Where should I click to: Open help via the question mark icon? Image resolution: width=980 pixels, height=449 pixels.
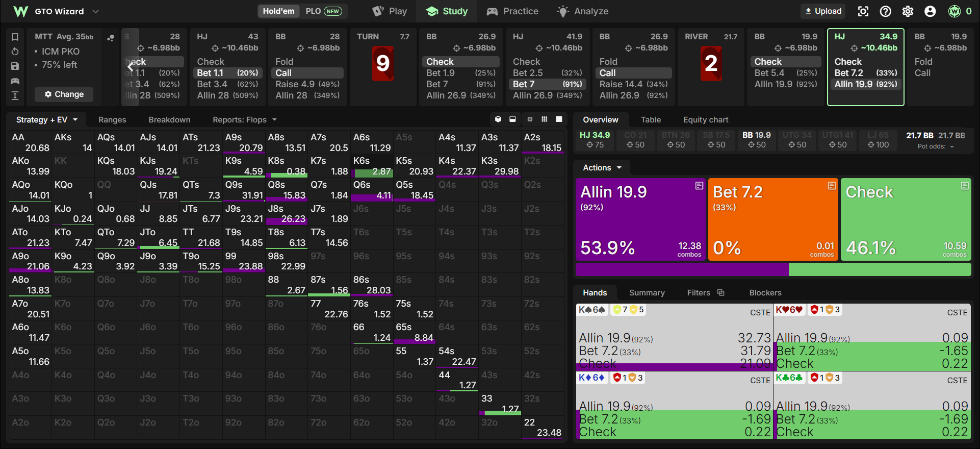(886, 11)
